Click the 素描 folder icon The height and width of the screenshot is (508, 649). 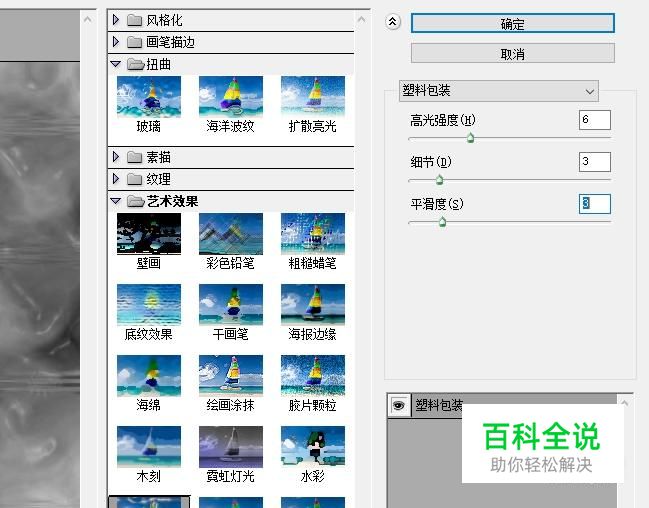(x=134, y=157)
